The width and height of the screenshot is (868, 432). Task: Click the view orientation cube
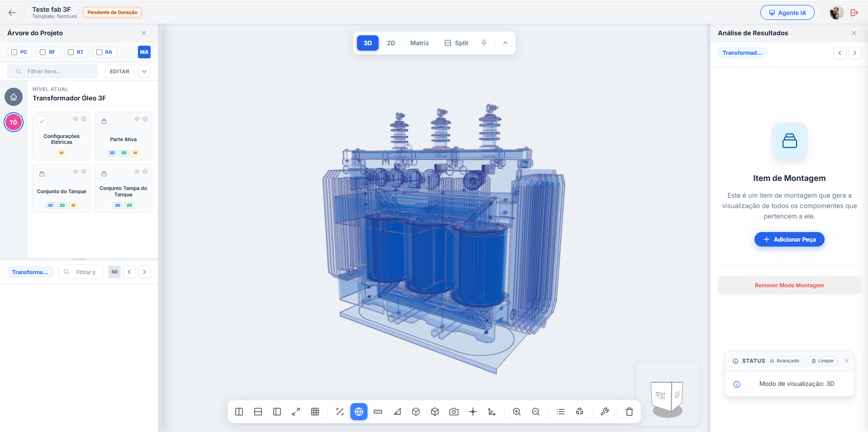(666, 396)
